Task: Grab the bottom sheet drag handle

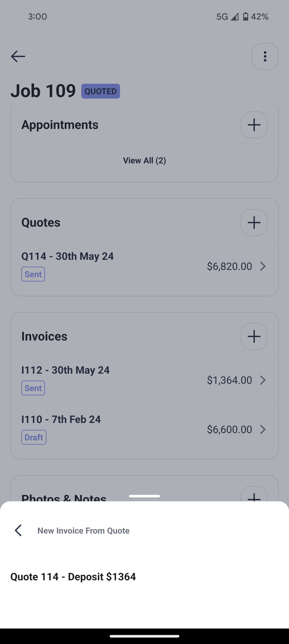Action: pyautogui.click(x=144, y=496)
